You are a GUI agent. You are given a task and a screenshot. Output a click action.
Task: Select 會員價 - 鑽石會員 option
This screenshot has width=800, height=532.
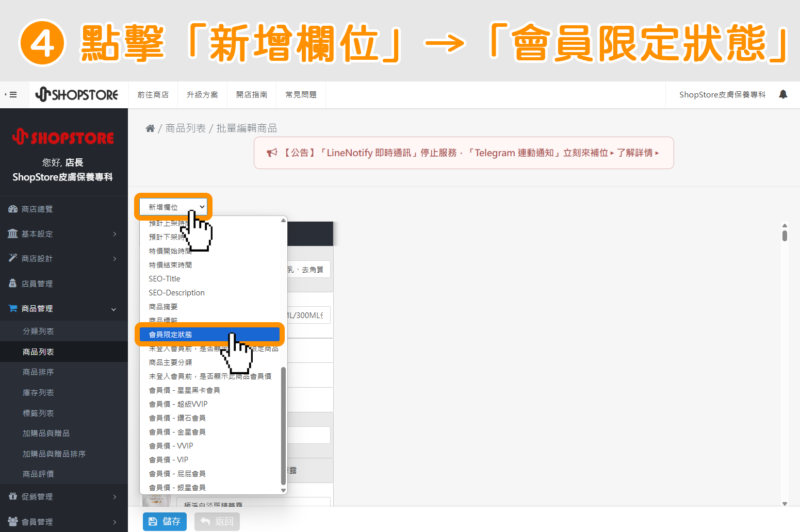pos(210,418)
